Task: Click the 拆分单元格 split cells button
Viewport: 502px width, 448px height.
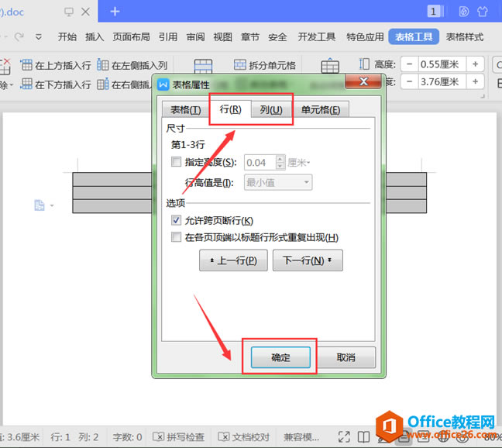Action: (x=264, y=65)
